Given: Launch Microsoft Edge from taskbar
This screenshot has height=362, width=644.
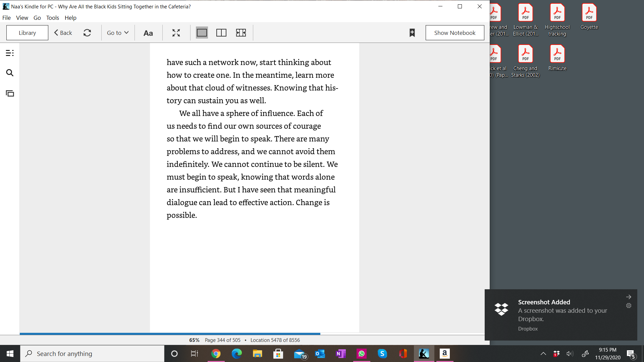Looking at the screenshot, I should coord(237,354).
